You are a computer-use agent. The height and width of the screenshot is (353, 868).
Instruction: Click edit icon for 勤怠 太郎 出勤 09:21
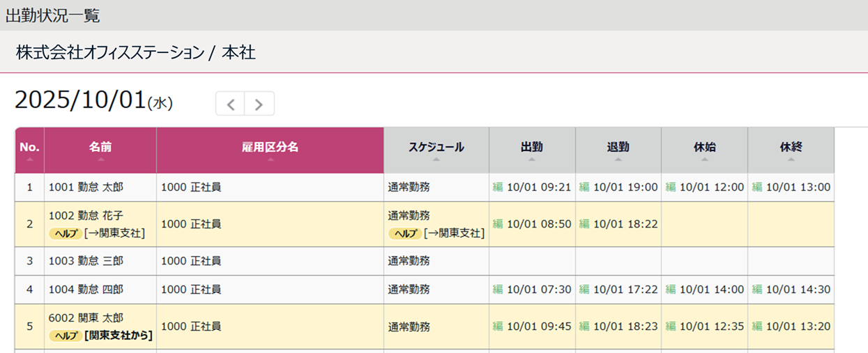[498, 187]
